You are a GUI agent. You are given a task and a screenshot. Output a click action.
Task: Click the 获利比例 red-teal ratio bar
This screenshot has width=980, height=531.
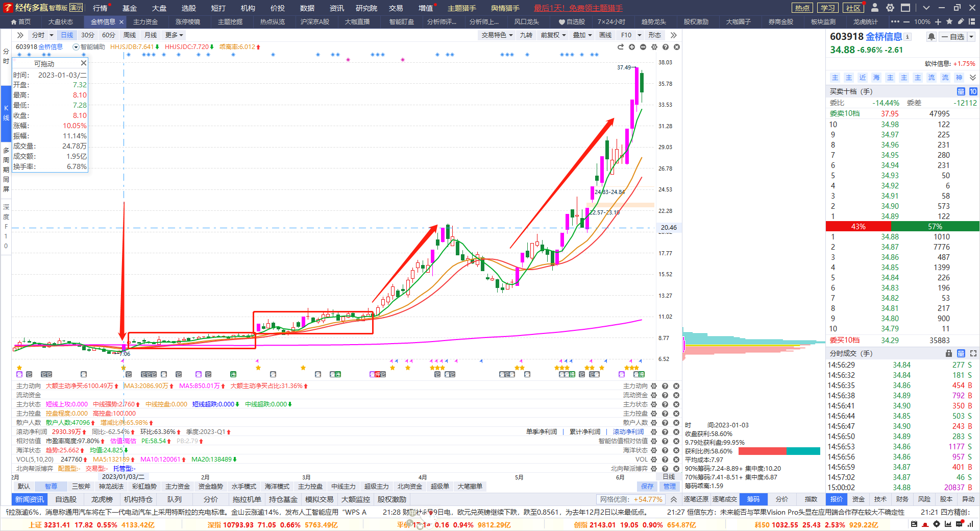tap(779, 451)
